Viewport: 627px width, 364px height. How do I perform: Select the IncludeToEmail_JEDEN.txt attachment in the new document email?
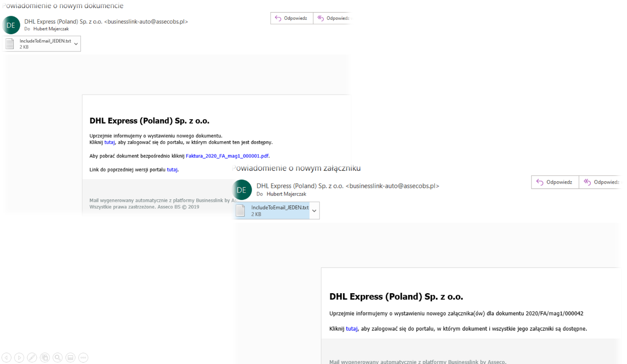41,44
